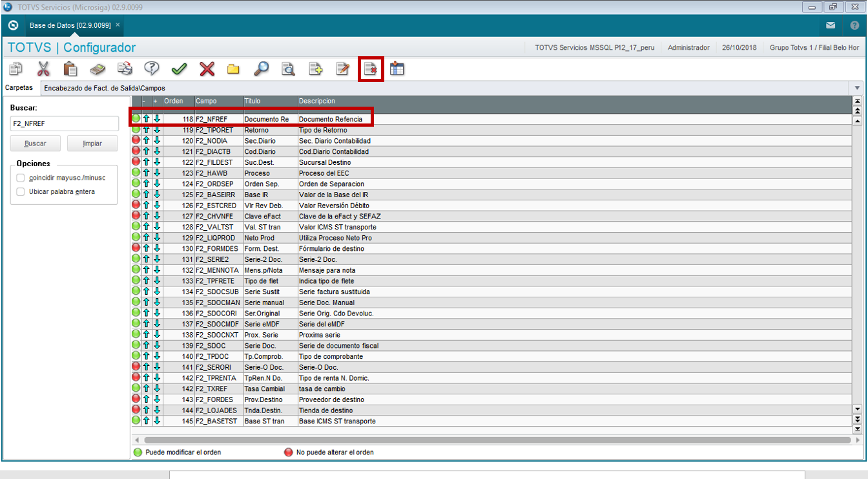Click down arrow for F2_BASETST row

[157, 421]
